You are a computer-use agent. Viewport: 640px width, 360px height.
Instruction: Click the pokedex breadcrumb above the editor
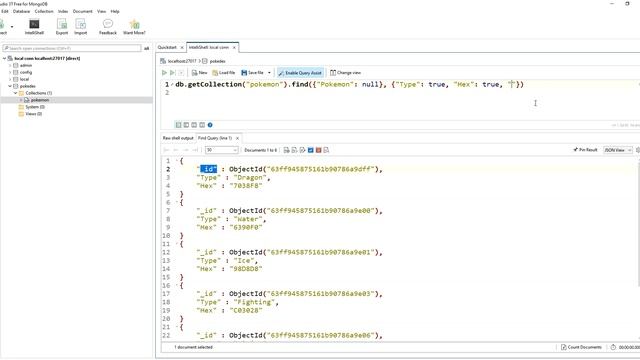click(x=218, y=61)
